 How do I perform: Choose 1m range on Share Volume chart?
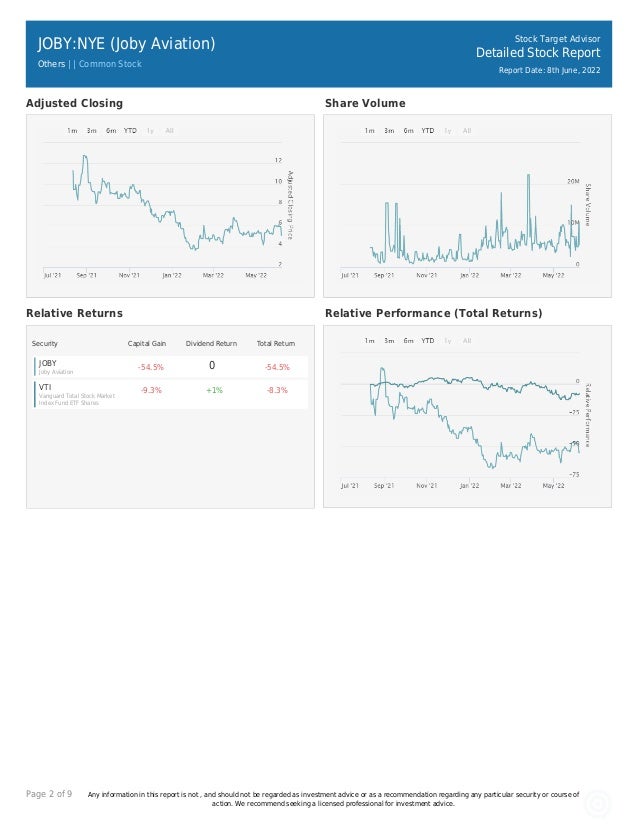pyautogui.click(x=369, y=131)
